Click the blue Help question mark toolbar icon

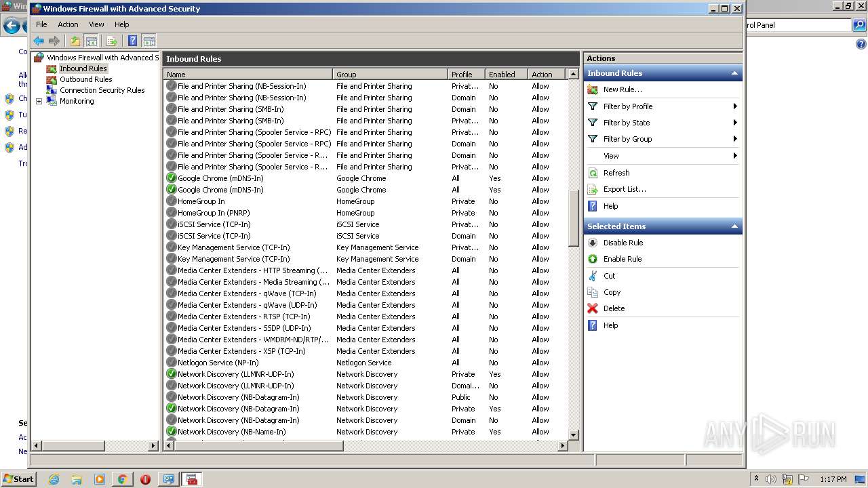[x=133, y=41]
